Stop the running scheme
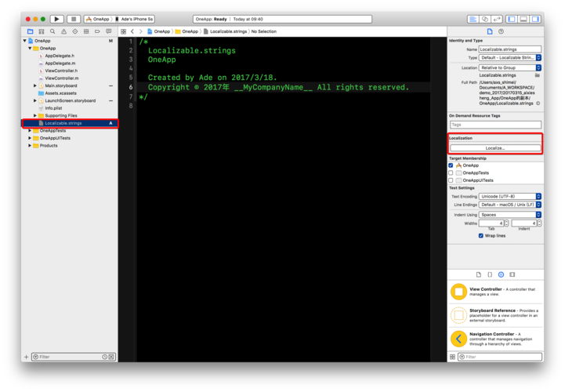The image size is (565, 392). (x=74, y=19)
